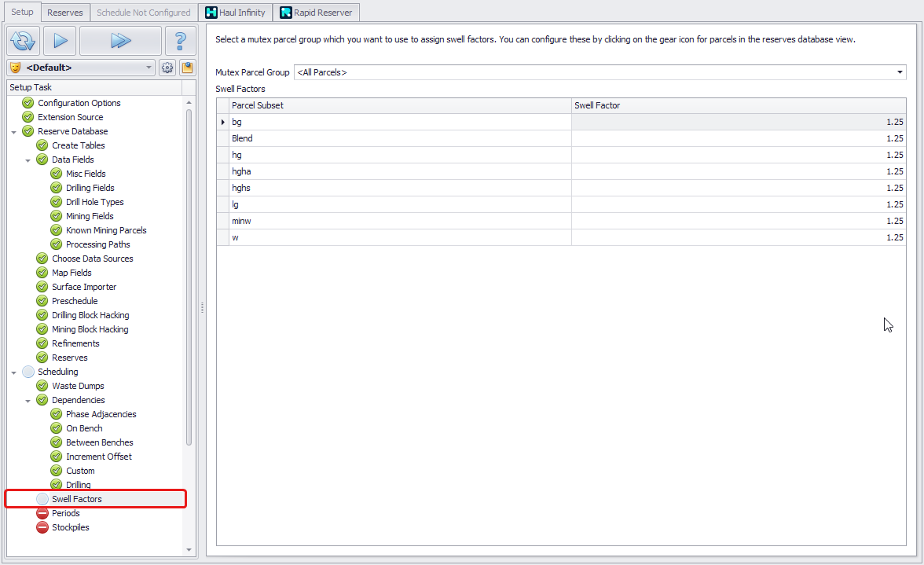Select Refinements task

click(x=75, y=343)
